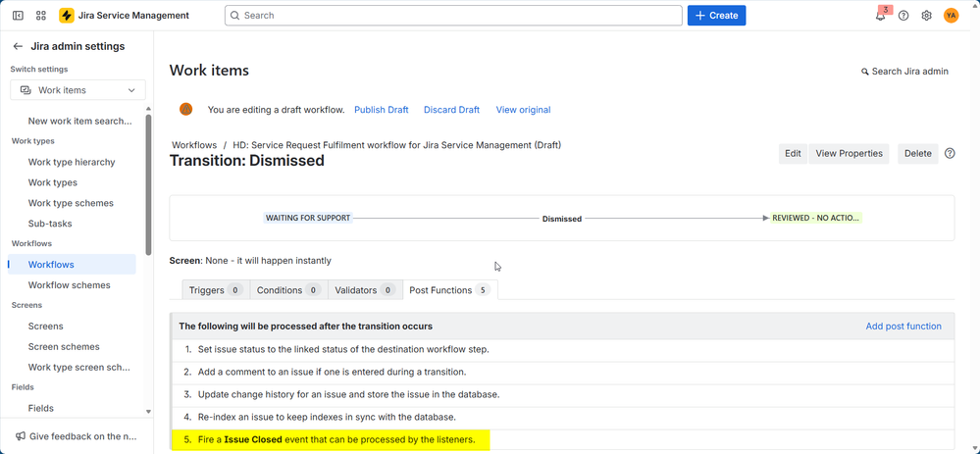Open the app switcher grid
980x454 pixels.
click(41, 16)
